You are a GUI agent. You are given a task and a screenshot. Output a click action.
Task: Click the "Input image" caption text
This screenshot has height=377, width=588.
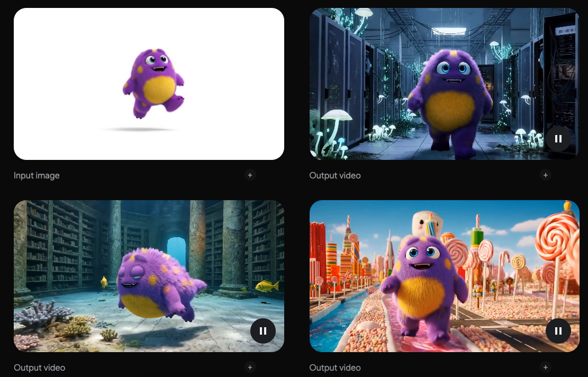point(37,176)
